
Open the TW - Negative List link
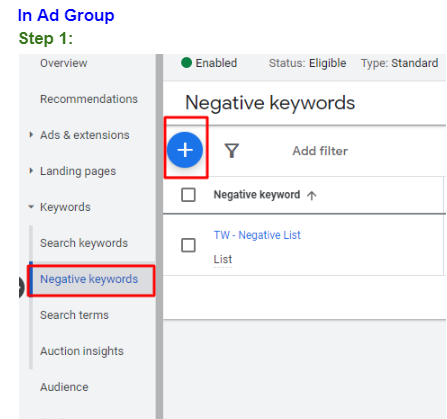[x=257, y=235]
